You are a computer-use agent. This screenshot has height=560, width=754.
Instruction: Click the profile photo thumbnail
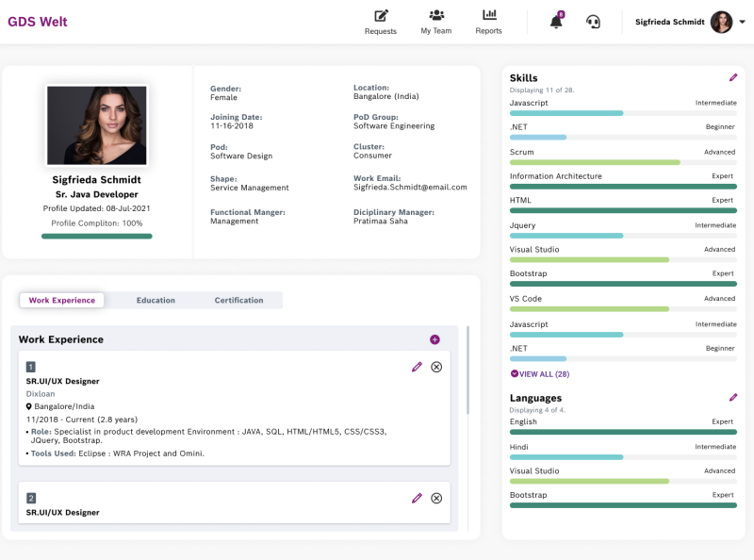[x=96, y=124]
